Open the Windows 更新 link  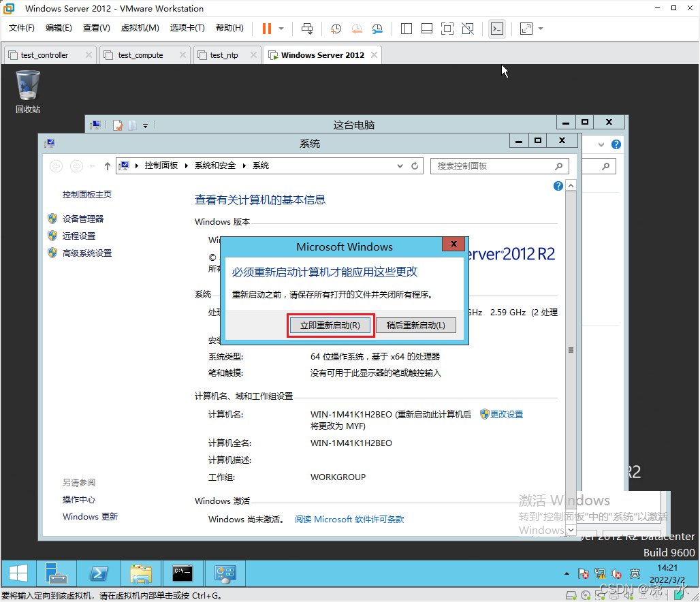point(90,516)
